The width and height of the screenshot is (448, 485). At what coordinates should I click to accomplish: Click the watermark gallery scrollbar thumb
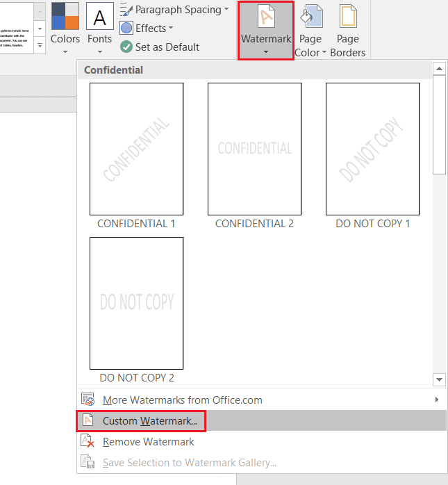[x=439, y=124]
